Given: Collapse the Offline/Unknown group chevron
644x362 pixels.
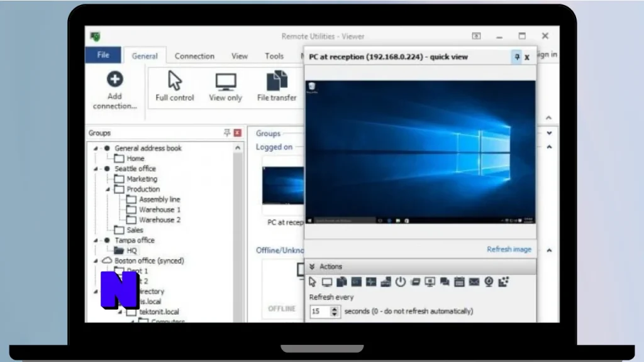Looking at the screenshot, I should [x=549, y=250].
